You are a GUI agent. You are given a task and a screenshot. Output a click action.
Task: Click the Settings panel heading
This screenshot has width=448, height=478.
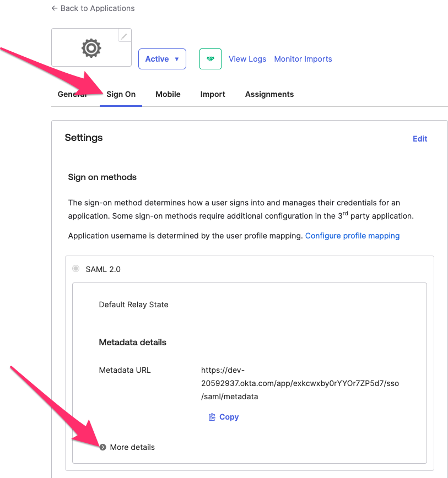coord(84,138)
